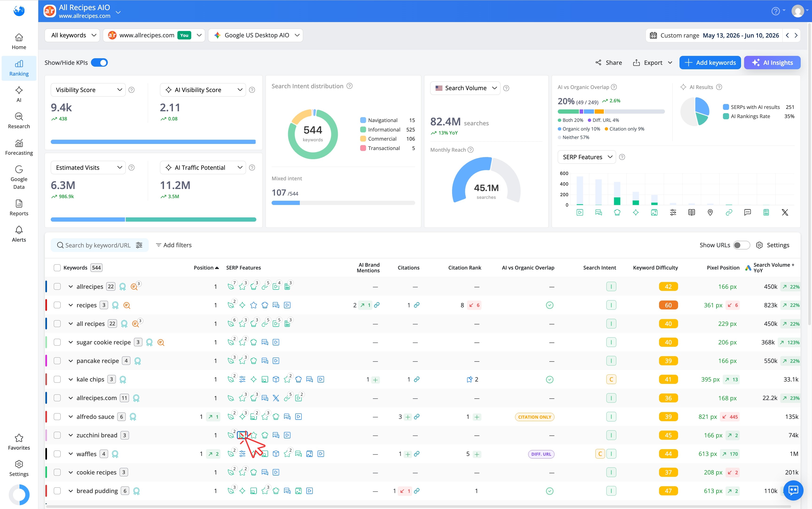Open search options sliders icon in search box
Screen dimensions: 812x509
139,245
